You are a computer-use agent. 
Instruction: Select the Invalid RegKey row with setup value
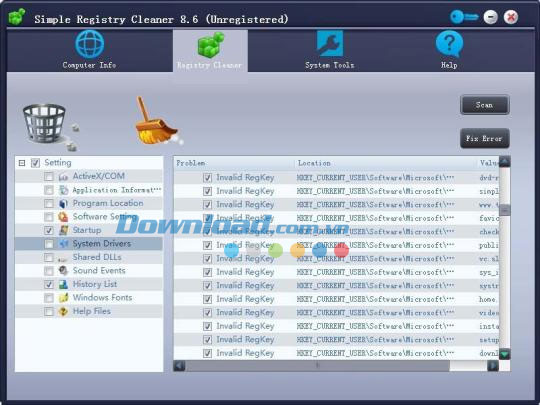(336, 340)
